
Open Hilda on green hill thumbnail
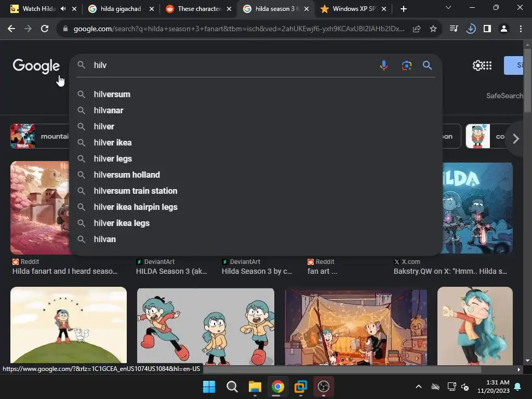click(69, 325)
